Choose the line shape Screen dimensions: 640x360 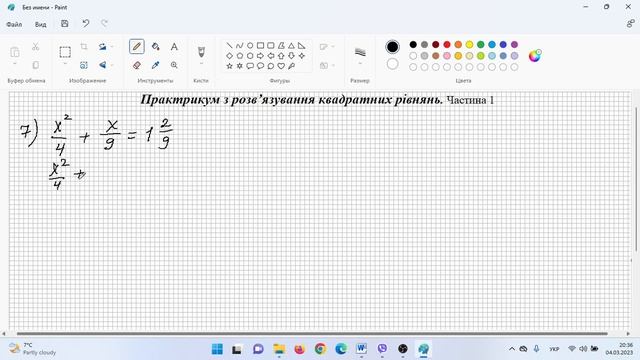tap(229, 45)
